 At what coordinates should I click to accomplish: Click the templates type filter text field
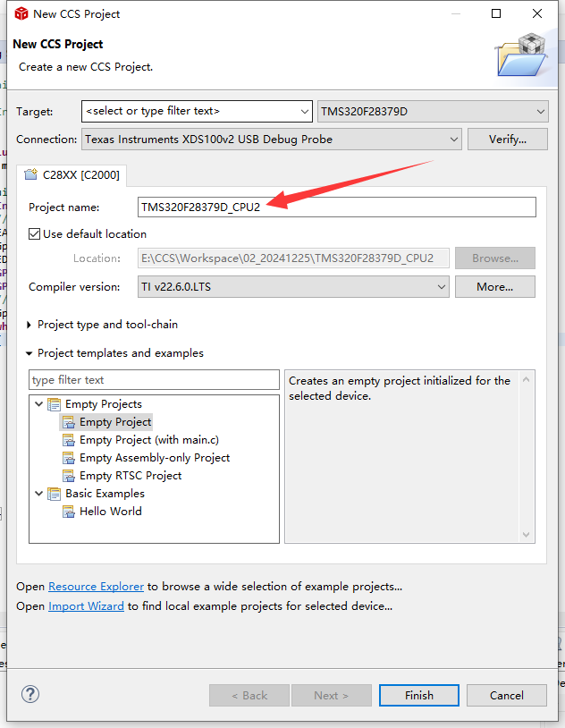pyautogui.click(x=154, y=380)
